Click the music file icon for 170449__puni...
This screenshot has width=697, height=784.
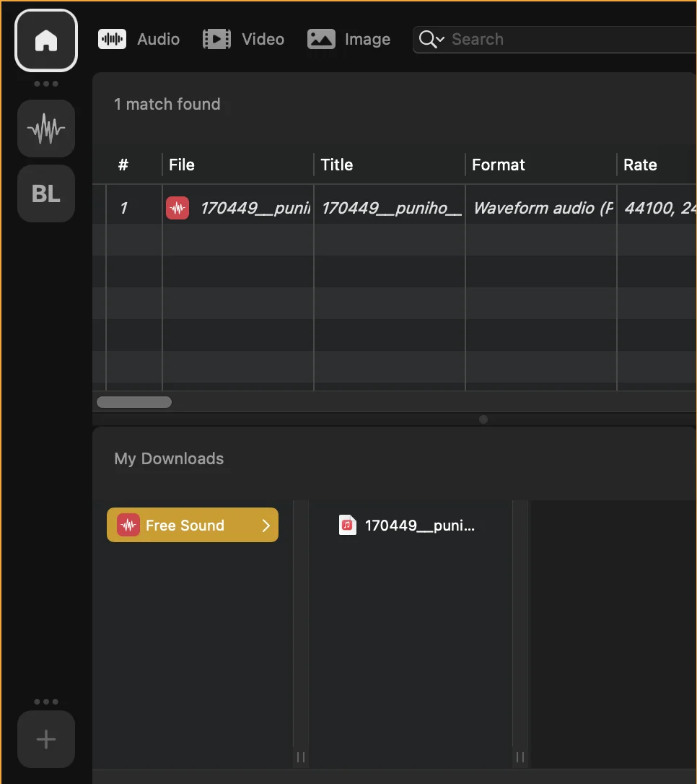pos(348,525)
